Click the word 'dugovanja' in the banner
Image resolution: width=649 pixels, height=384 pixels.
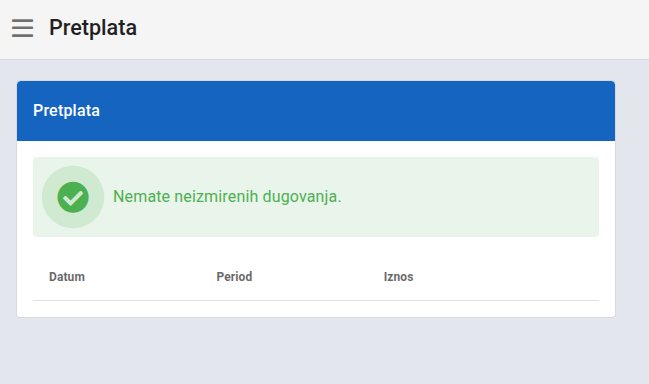point(300,197)
